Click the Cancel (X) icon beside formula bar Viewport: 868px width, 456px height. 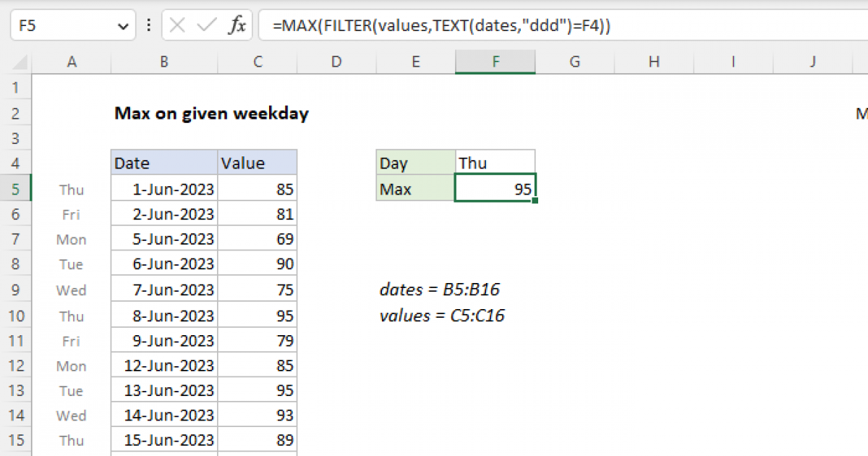(176, 25)
